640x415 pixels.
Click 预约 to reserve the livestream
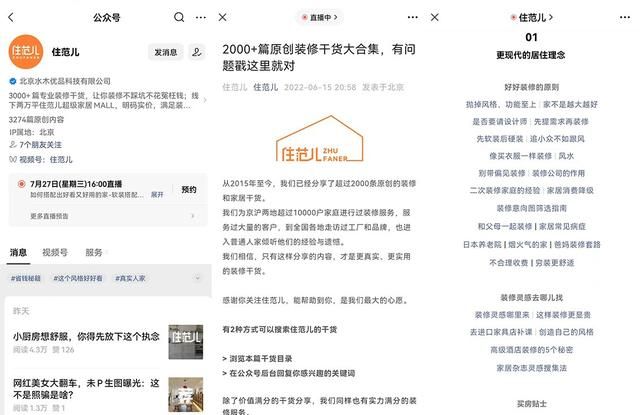pyautogui.click(x=189, y=189)
